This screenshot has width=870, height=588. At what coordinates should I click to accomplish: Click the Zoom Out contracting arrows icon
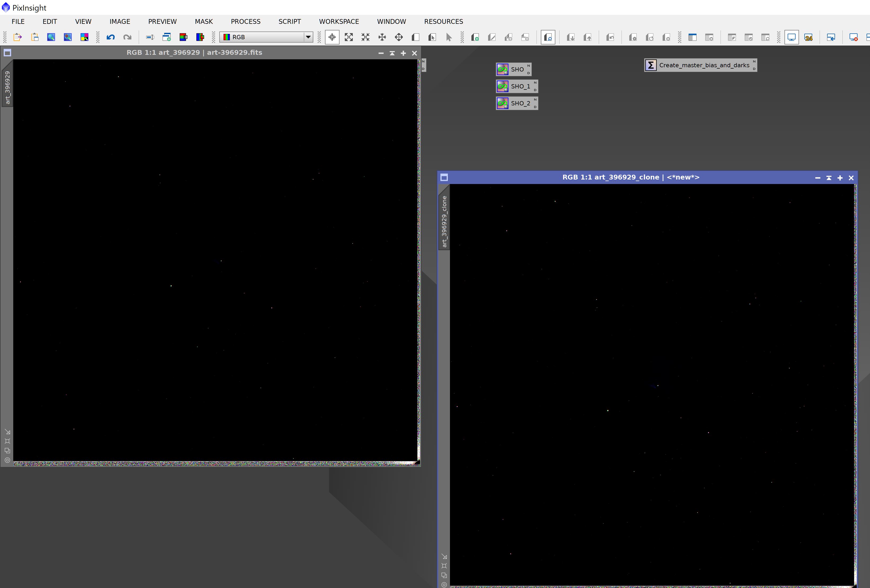pyautogui.click(x=365, y=37)
